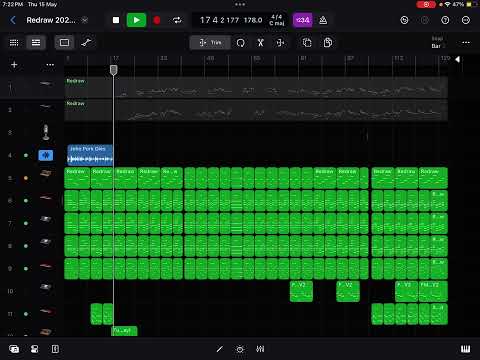Toggle the rectangular track view button
The image size is (480, 360).
pos(64,42)
